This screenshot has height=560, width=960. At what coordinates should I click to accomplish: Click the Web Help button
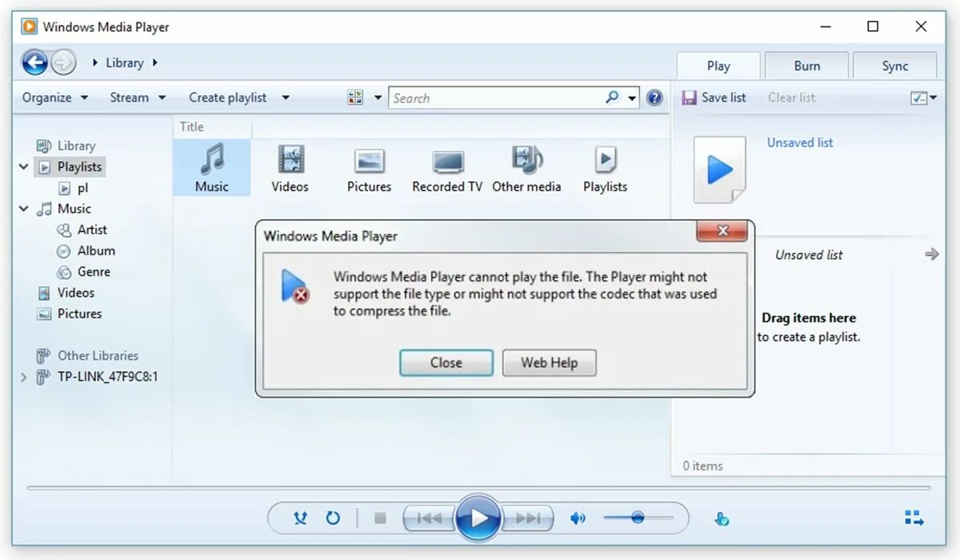pos(549,362)
